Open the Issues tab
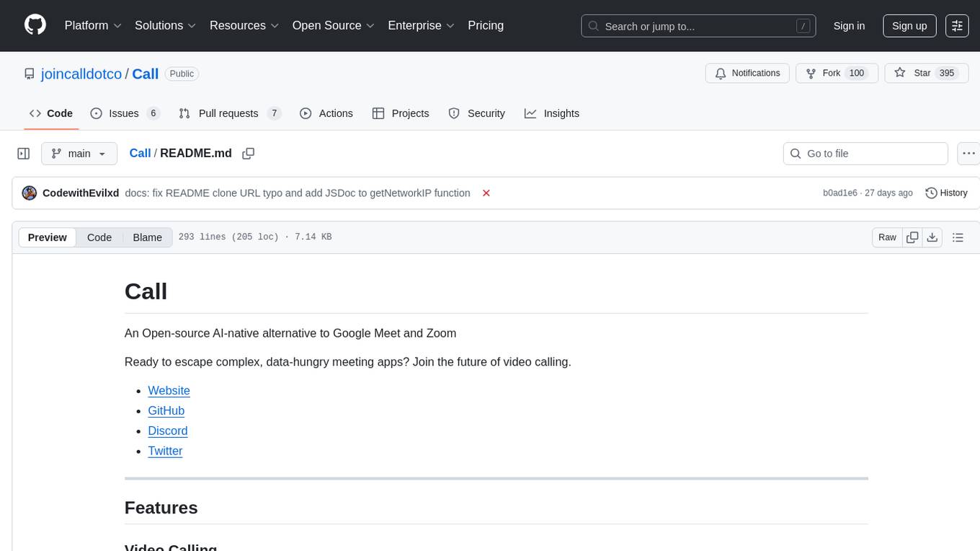The width and height of the screenshot is (980, 551). (x=125, y=113)
